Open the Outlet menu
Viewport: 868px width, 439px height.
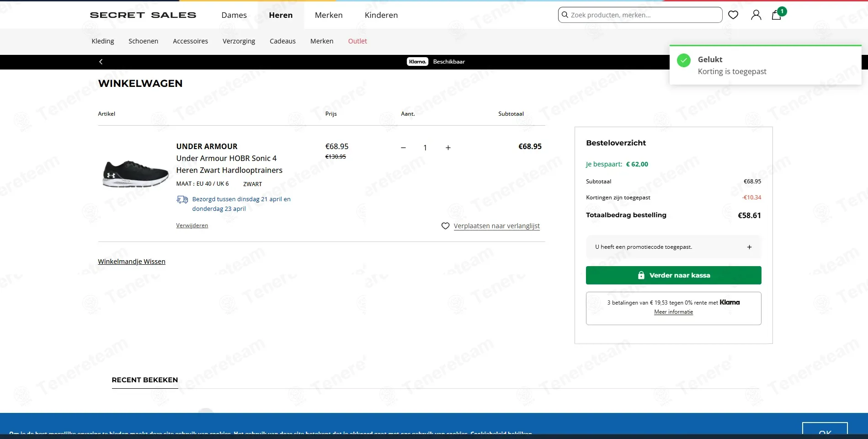[357, 41]
